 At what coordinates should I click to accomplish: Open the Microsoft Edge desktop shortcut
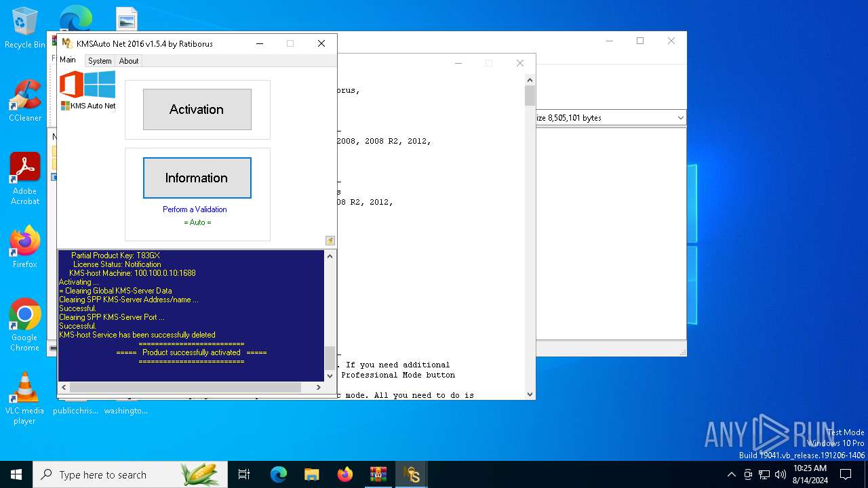pos(76,18)
